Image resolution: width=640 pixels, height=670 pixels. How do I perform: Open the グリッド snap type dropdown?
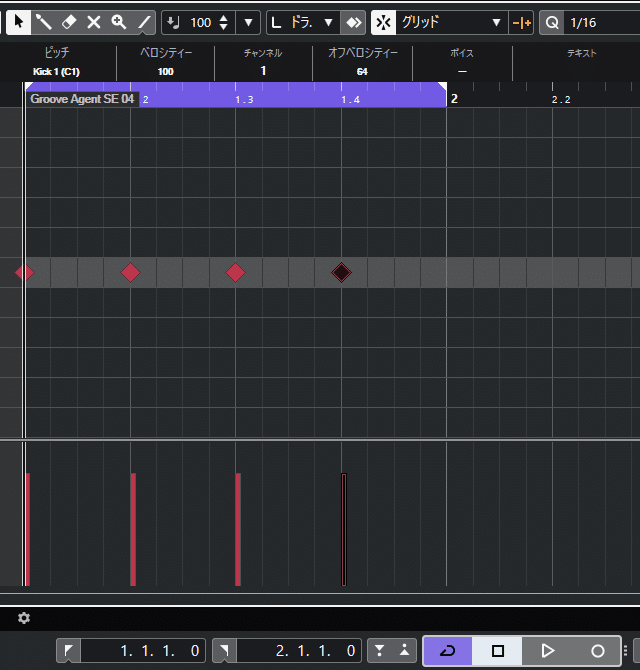click(x=451, y=22)
